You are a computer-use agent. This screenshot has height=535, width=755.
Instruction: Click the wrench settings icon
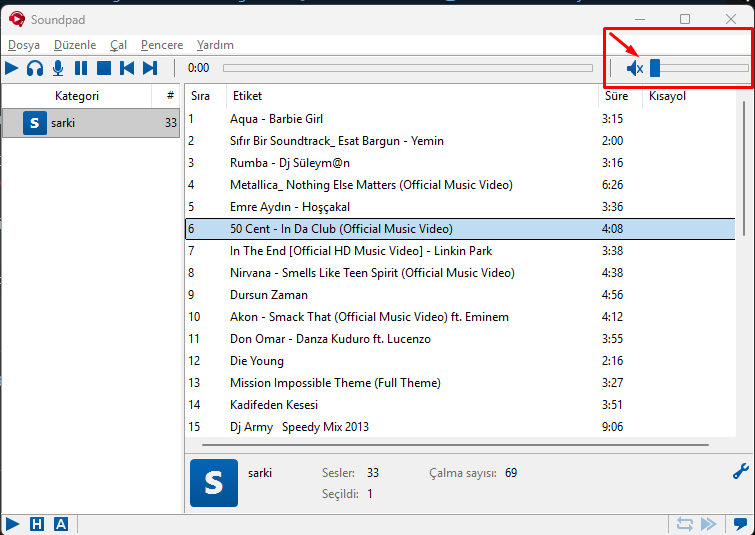(x=741, y=471)
